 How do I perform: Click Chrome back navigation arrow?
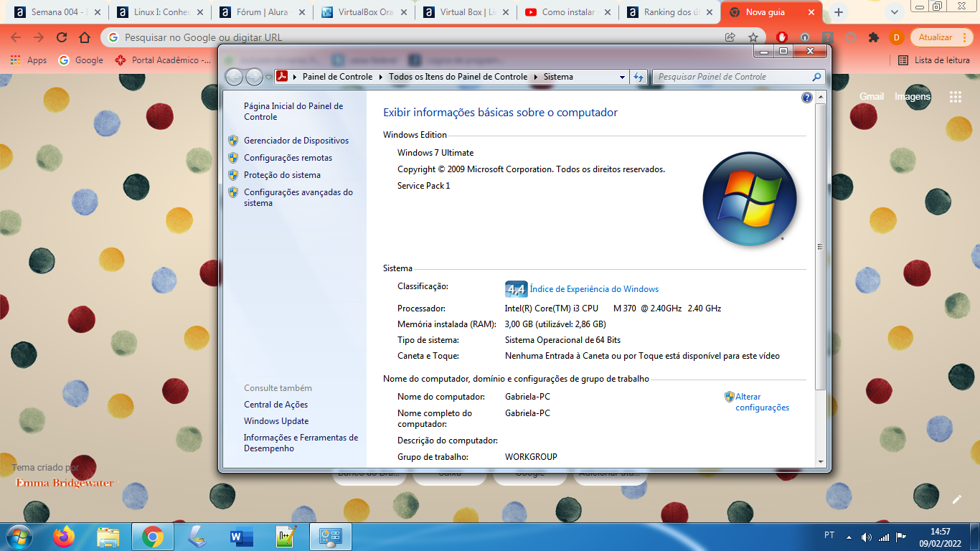(x=16, y=37)
